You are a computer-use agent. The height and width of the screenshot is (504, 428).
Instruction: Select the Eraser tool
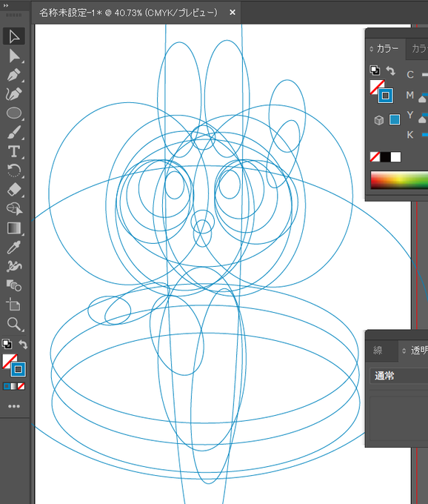point(14,190)
